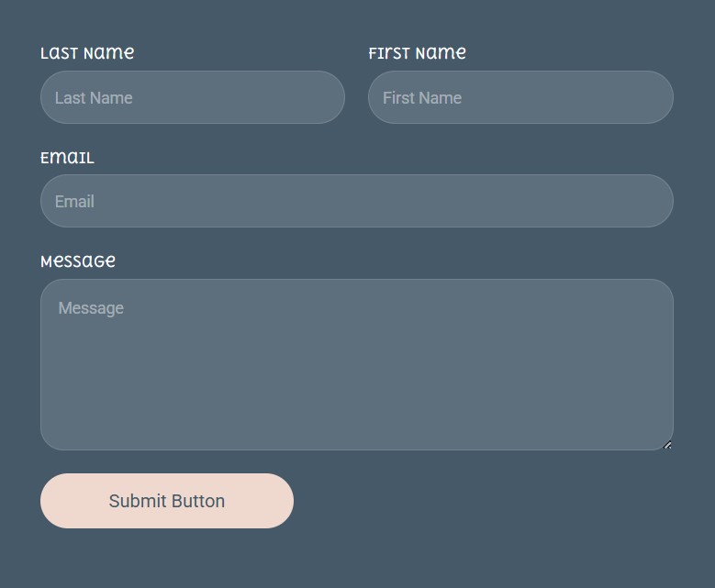
Task: Select the field with Last Name placeholder
Action: coord(193,97)
